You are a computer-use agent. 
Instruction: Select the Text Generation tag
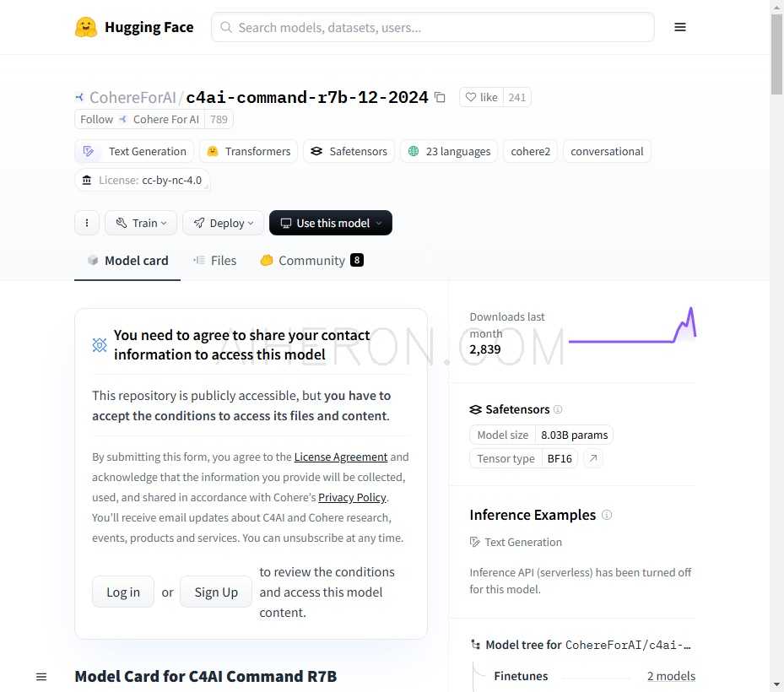(x=134, y=152)
